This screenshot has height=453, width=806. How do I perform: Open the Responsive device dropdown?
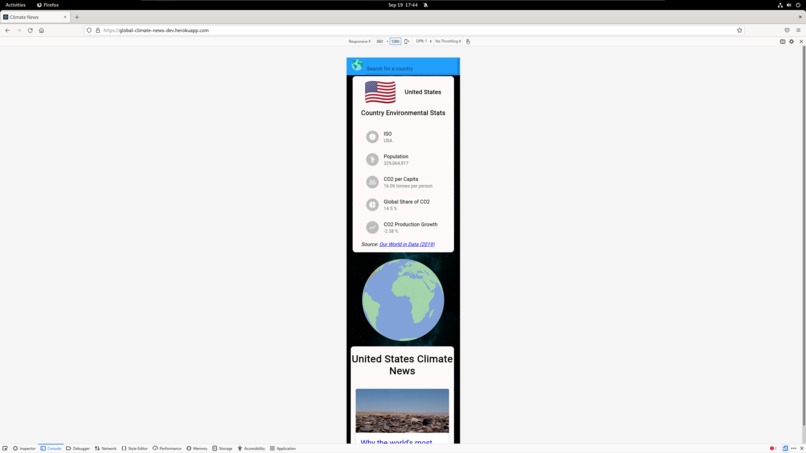click(x=359, y=41)
